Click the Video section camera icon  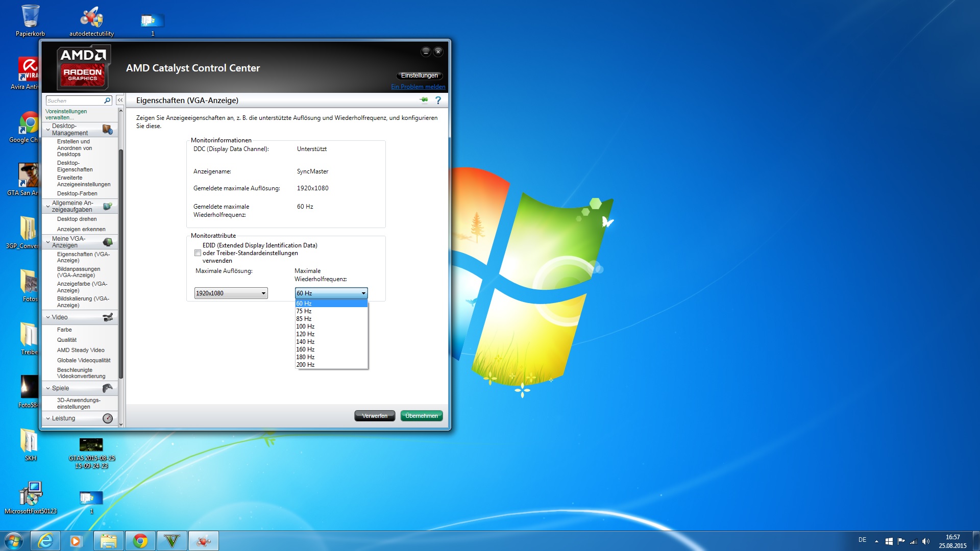(x=108, y=317)
